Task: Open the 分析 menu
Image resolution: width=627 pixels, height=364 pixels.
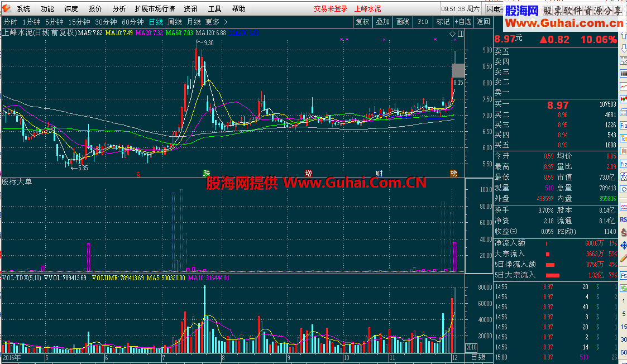Action: tap(119, 8)
